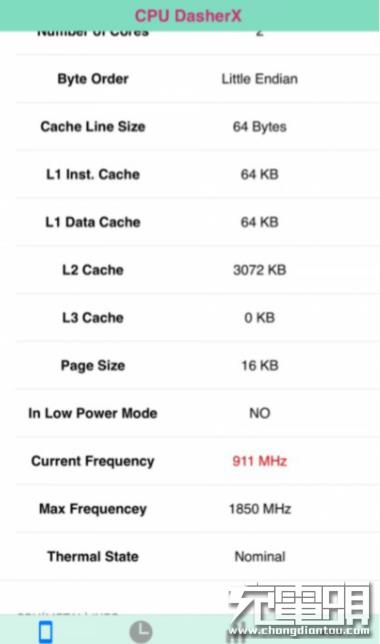Tap the In Low Power Mode label
Image resolution: width=380 pixels, height=644 pixels.
tap(93, 413)
